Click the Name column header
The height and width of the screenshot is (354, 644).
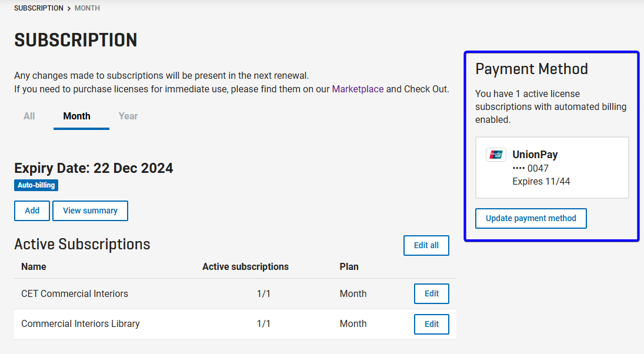34,267
